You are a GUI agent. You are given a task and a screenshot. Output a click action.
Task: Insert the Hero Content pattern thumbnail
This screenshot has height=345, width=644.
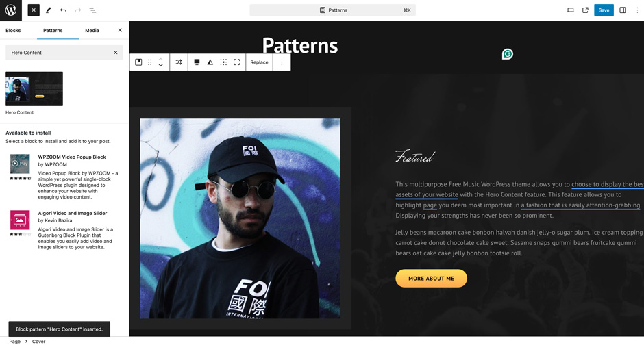[x=34, y=89]
